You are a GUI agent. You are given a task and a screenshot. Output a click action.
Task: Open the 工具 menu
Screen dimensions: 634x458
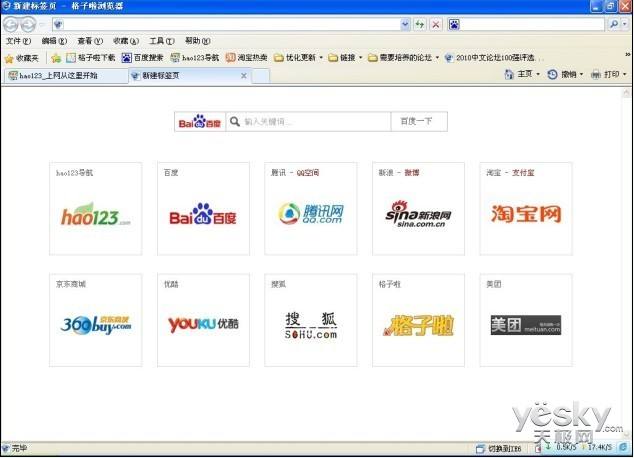click(x=161, y=41)
